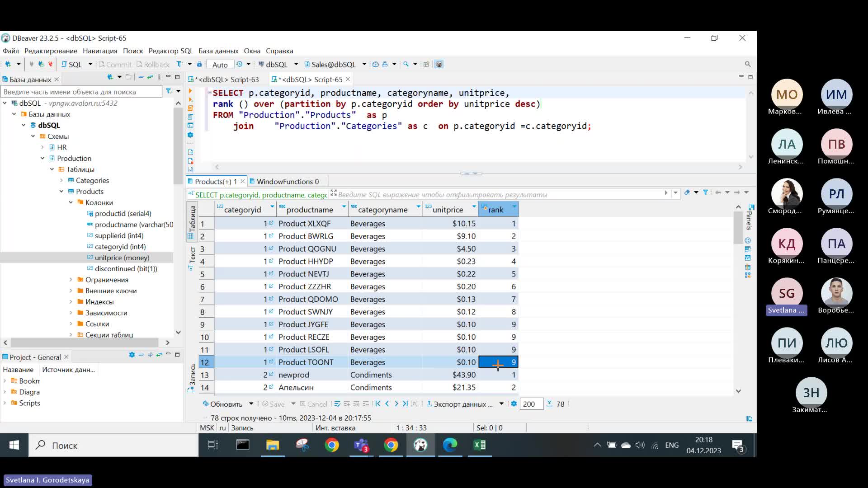This screenshot has height=488, width=868.
Task: Collapse the Production schema node
Action: tap(42, 158)
